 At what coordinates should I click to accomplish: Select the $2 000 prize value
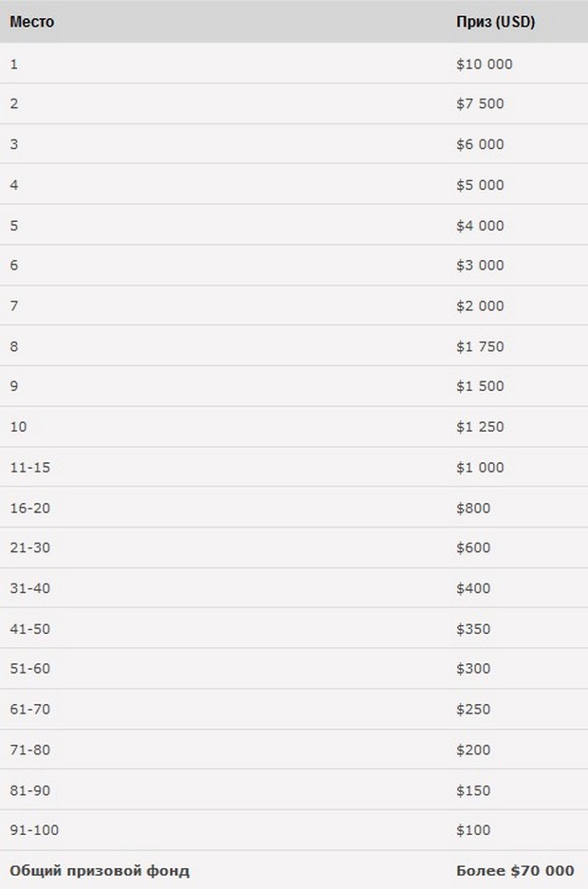click(480, 306)
